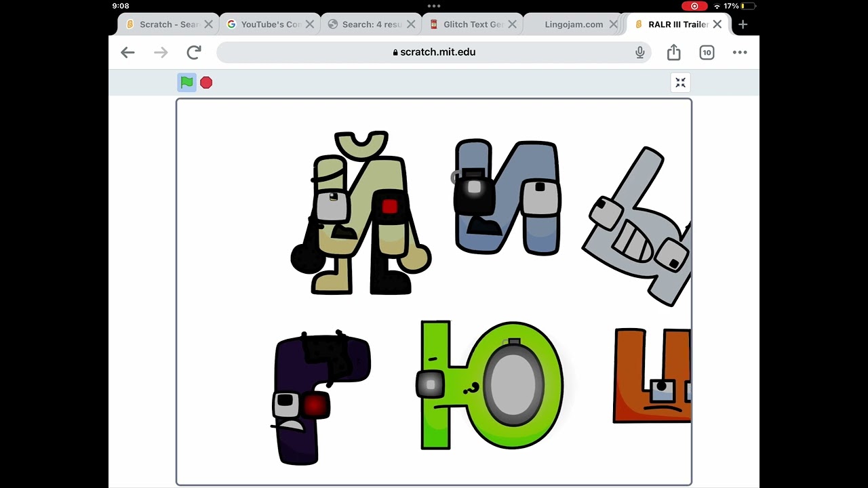Viewport: 868px width, 488px height.
Task: Click the browser forward arrow
Action: click(x=161, y=52)
